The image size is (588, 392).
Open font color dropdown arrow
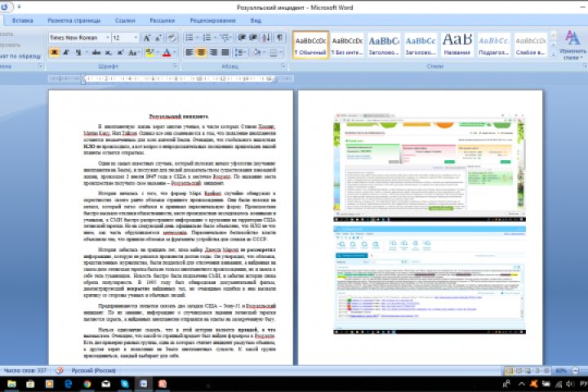coord(175,53)
